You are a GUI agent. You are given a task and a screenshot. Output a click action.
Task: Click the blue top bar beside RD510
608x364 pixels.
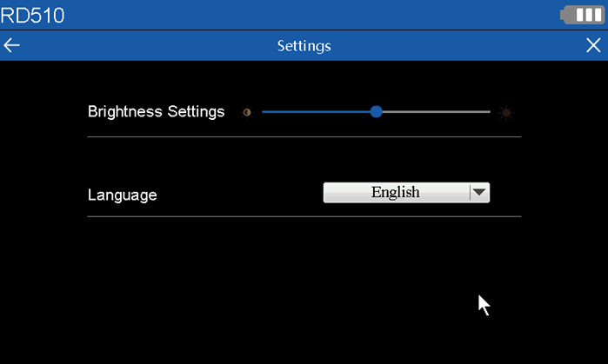(x=311, y=15)
